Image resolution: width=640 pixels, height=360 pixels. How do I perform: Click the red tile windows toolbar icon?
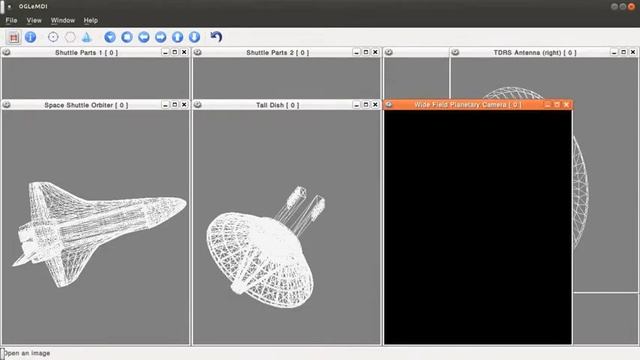coord(13,38)
